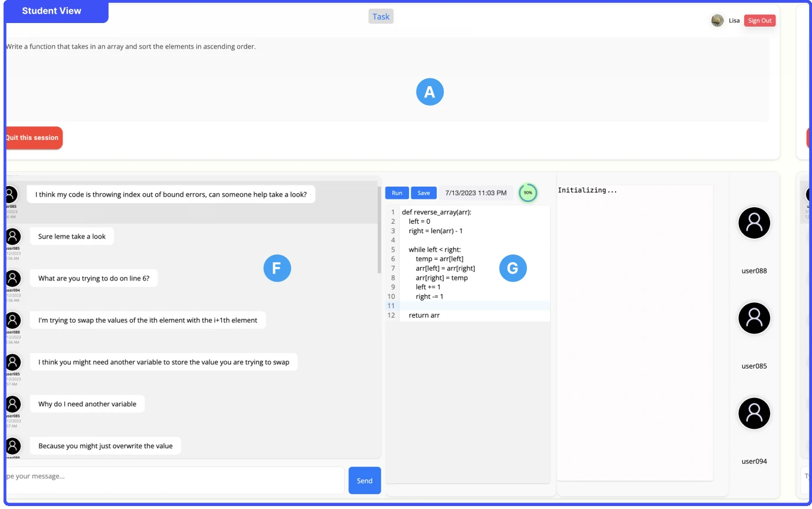Click the task description about sorting an array

(131, 47)
